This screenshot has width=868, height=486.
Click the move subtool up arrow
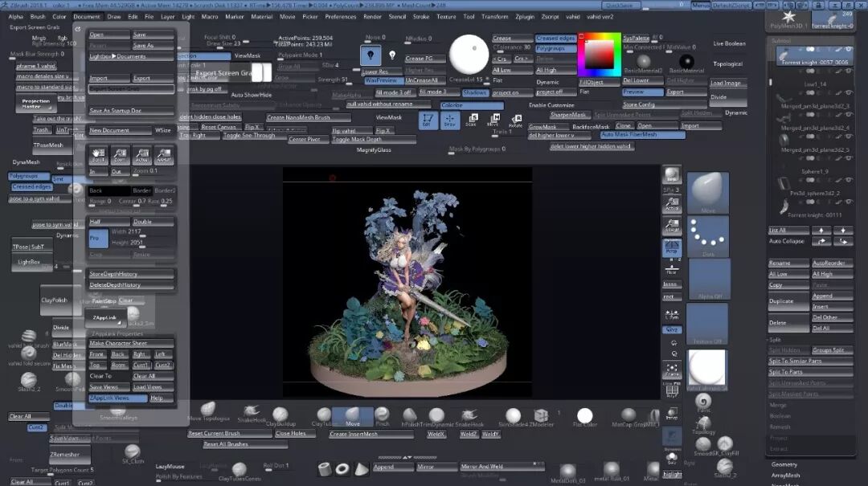click(821, 230)
